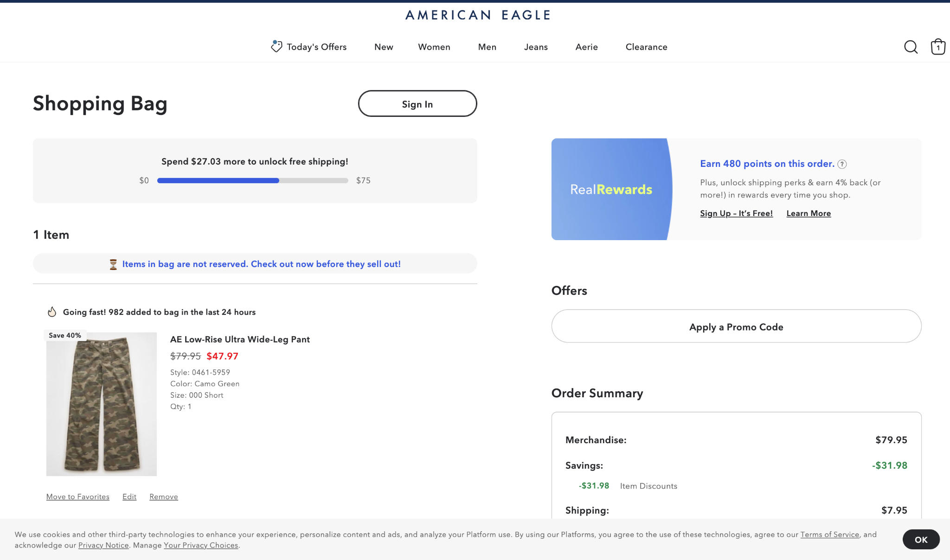Click the Merchandise $79.95 amount
The image size is (950, 560).
(891, 440)
